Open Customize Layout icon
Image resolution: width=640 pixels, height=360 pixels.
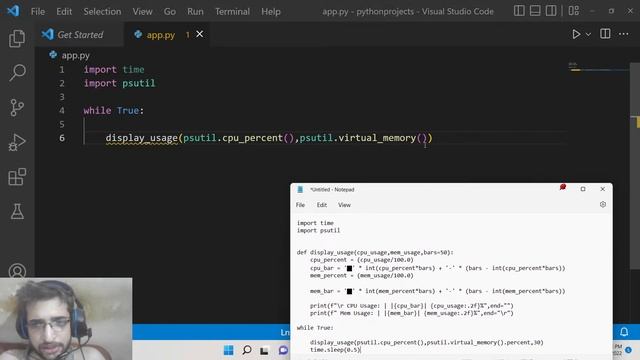(573, 11)
